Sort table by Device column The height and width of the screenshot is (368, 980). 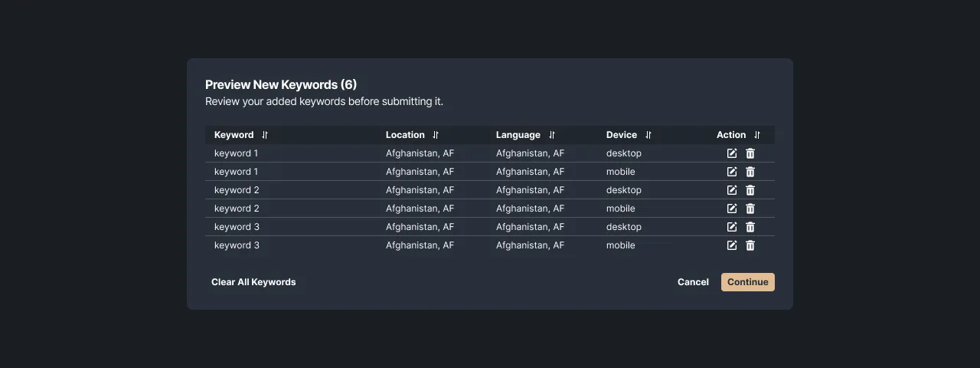click(648, 135)
